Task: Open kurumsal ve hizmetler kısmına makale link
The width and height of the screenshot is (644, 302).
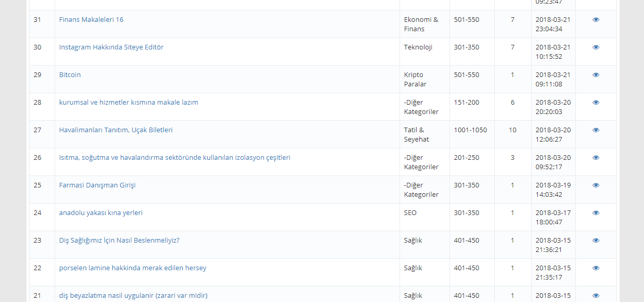Action: [128, 103]
